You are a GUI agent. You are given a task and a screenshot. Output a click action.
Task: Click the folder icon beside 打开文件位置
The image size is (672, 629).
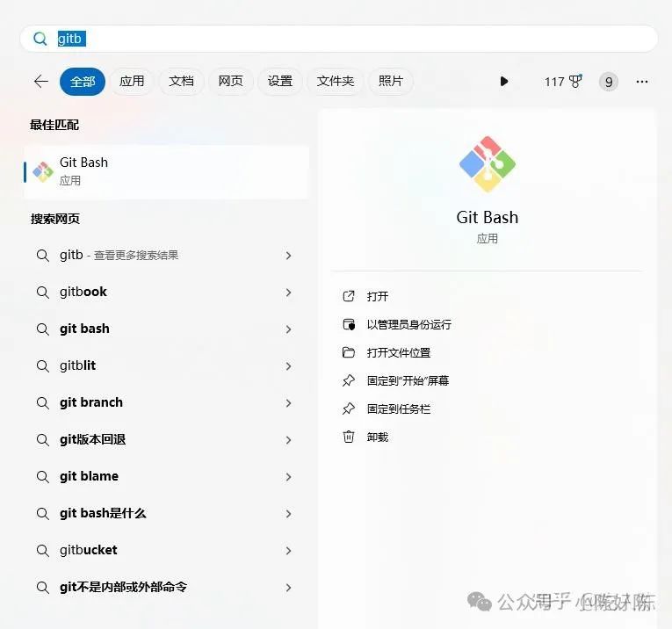(349, 352)
